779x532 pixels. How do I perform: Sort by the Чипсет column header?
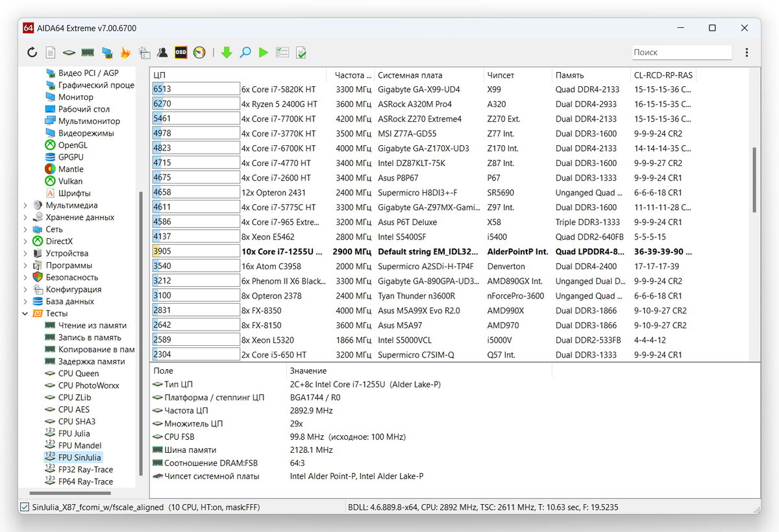pyautogui.click(x=517, y=75)
